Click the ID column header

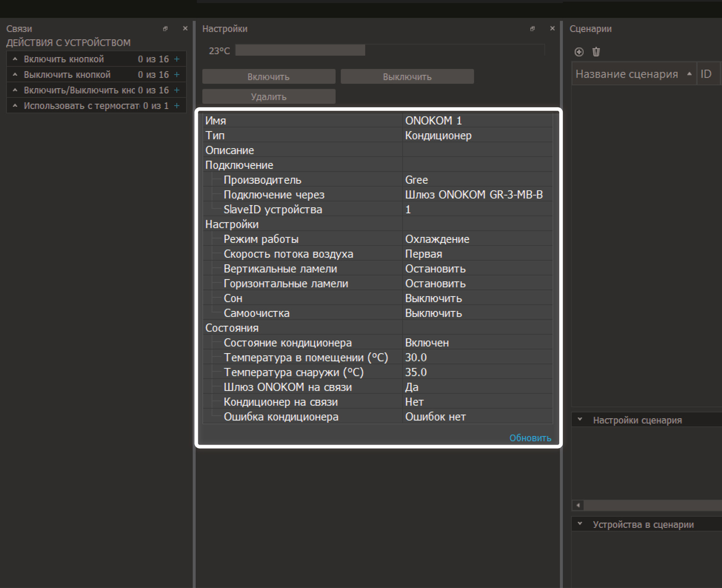pos(706,74)
